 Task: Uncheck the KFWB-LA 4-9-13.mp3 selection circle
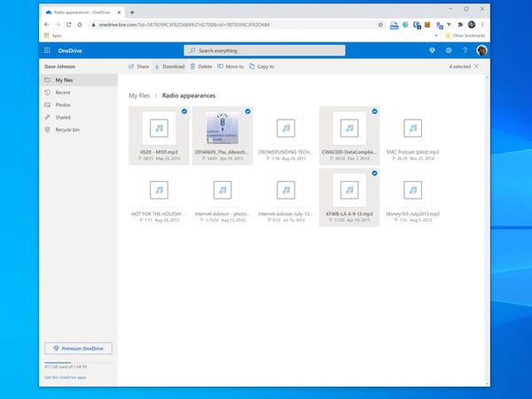[x=374, y=173]
